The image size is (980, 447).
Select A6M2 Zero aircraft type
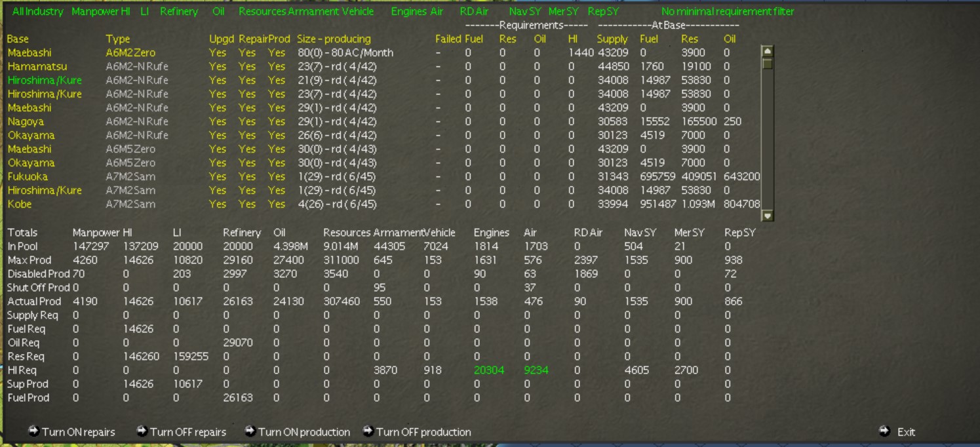point(130,52)
